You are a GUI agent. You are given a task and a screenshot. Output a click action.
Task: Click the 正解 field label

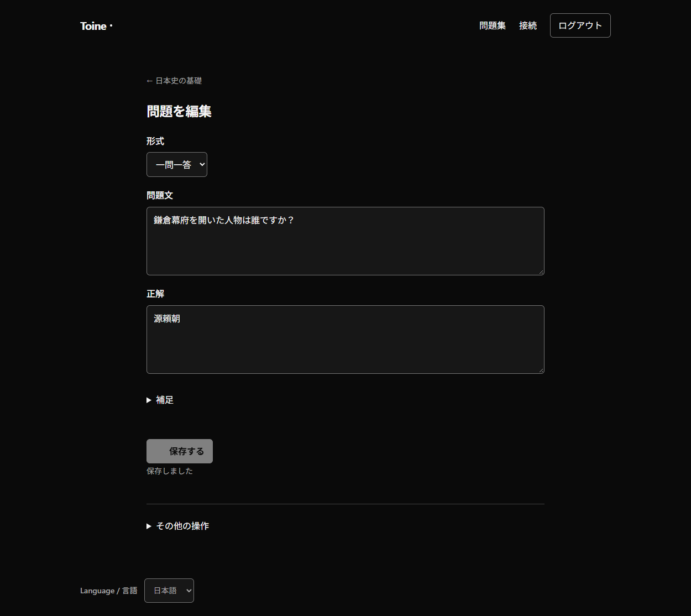coord(155,294)
